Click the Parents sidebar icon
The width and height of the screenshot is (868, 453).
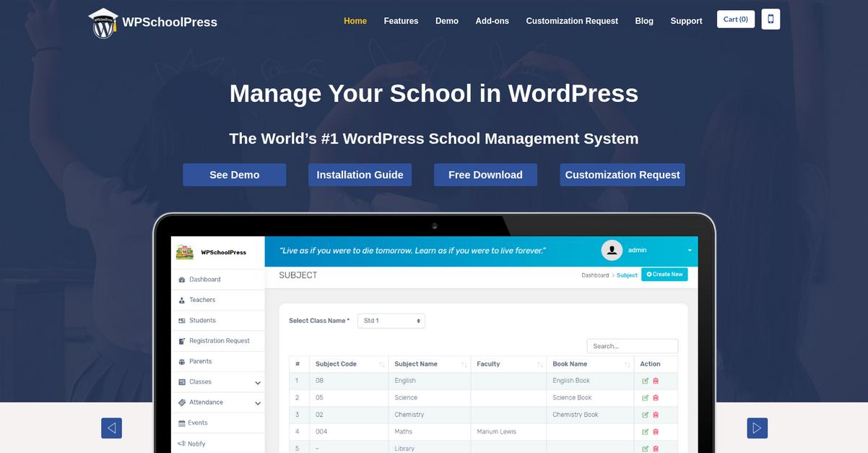(x=182, y=361)
